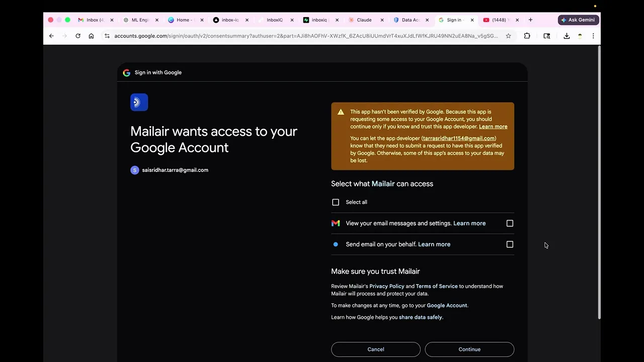644x362 pixels.
Task: Open Learn more for View your email messages
Action: pos(469,223)
